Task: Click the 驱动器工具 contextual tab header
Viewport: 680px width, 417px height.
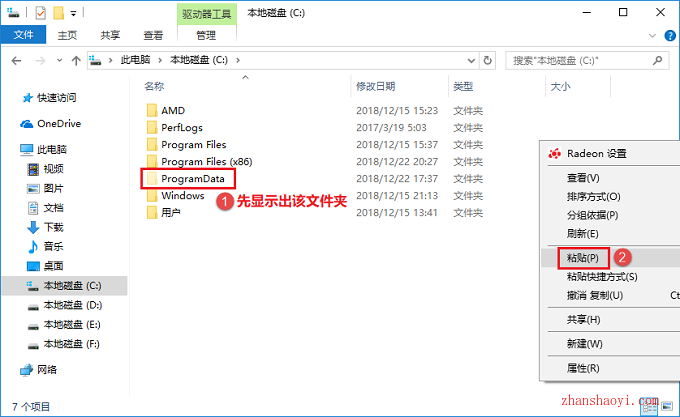Action: click(206, 14)
